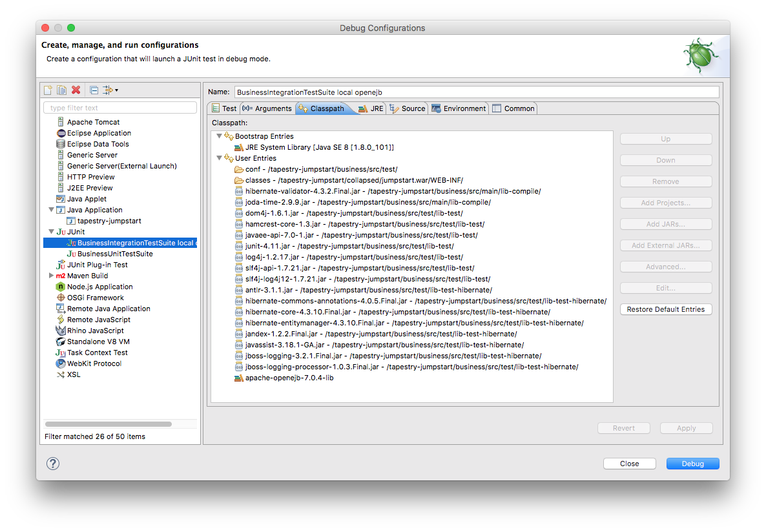Open the filter launch configurations dropdown
This screenshot has height=532, width=766.
click(110, 90)
